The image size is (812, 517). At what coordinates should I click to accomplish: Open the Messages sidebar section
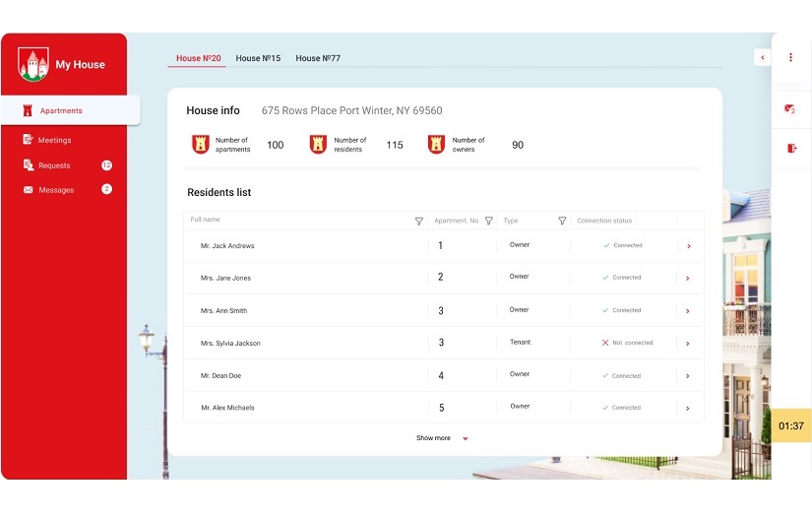(56, 190)
